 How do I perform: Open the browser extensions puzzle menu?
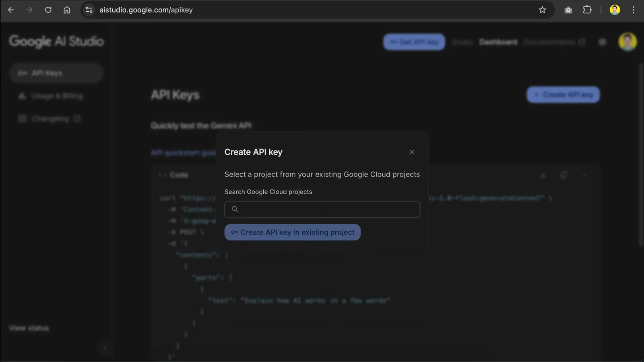pyautogui.click(x=587, y=10)
